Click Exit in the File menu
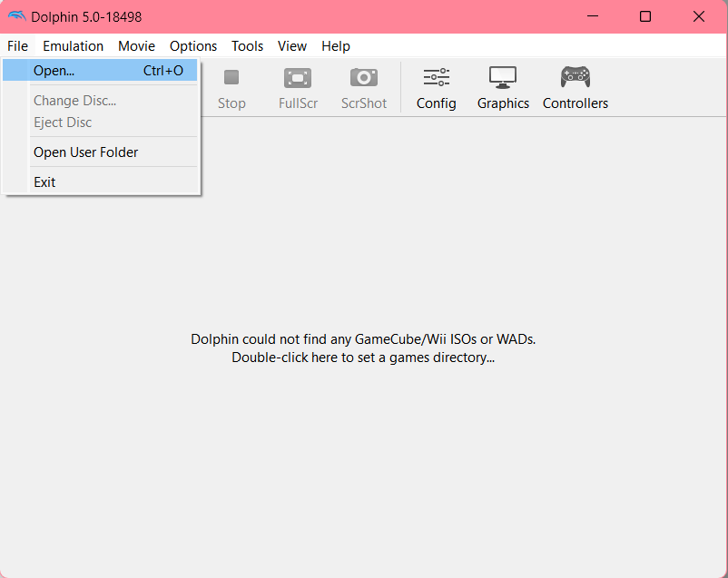This screenshot has height=578, width=728. [x=100, y=182]
